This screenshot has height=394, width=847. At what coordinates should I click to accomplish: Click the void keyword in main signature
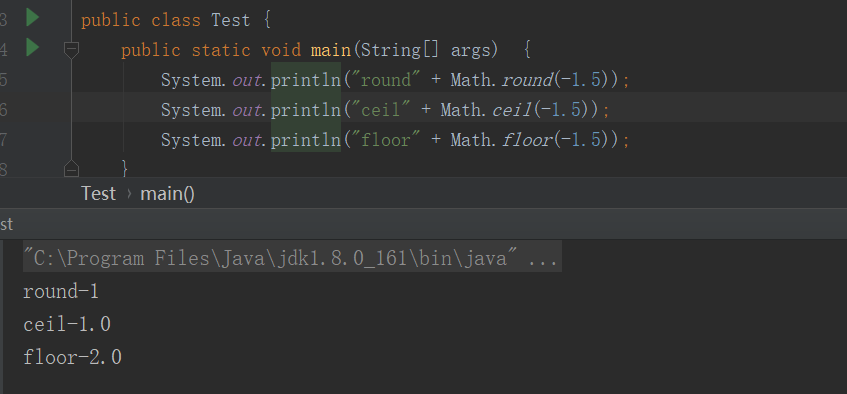[x=281, y=50]
